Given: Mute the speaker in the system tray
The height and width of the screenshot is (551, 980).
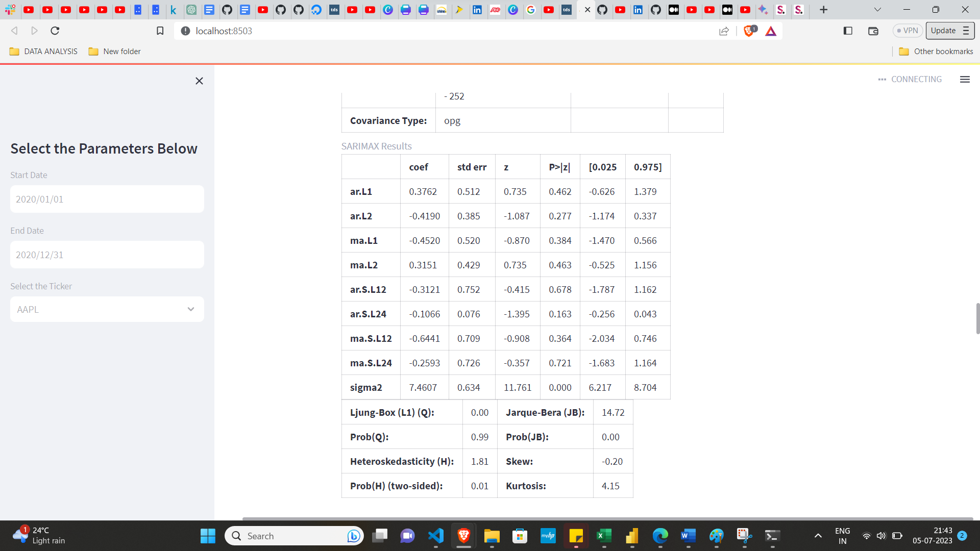Looking at the screenshot, I should (881, 536).
